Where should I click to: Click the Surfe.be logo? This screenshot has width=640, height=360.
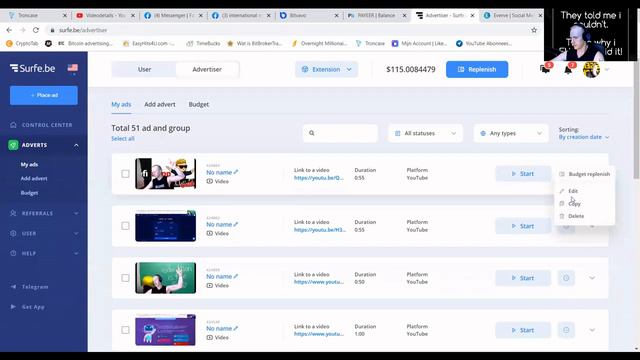coord(32,68)
